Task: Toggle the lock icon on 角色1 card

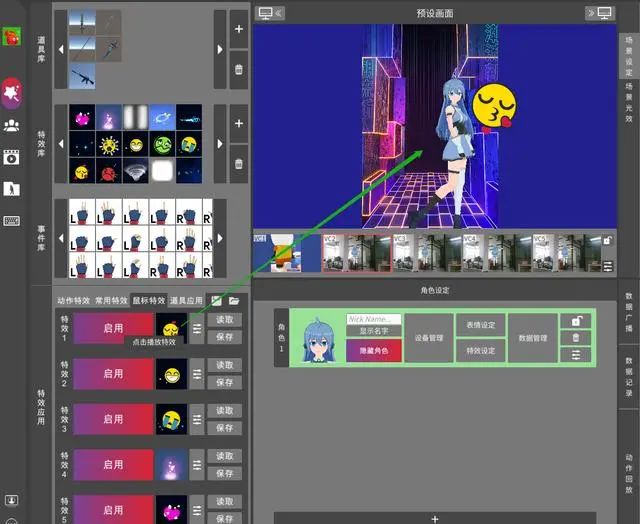Action: (x=576, y=321)
